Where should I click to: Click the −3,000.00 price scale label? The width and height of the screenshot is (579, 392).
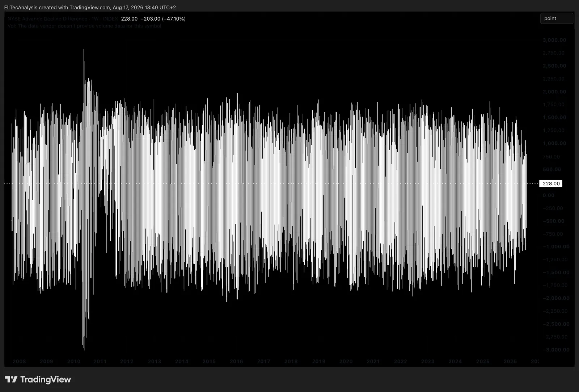[556, 350]
